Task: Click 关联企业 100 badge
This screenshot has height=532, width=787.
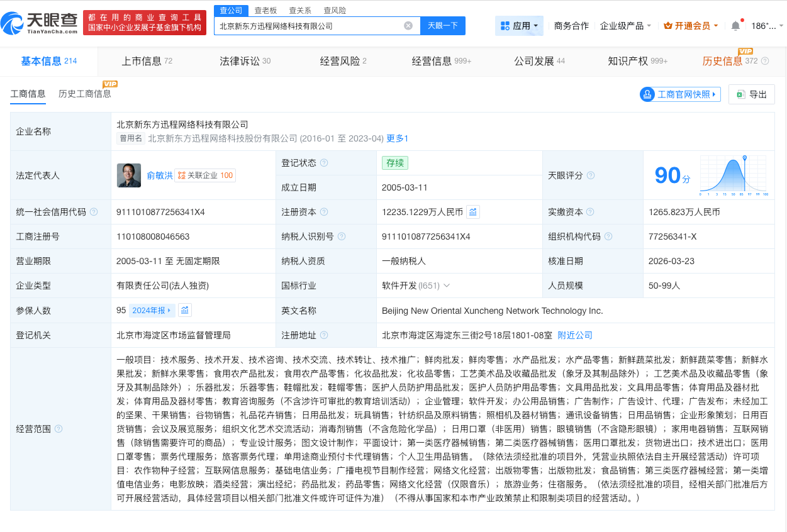Action: click(205, 175)
